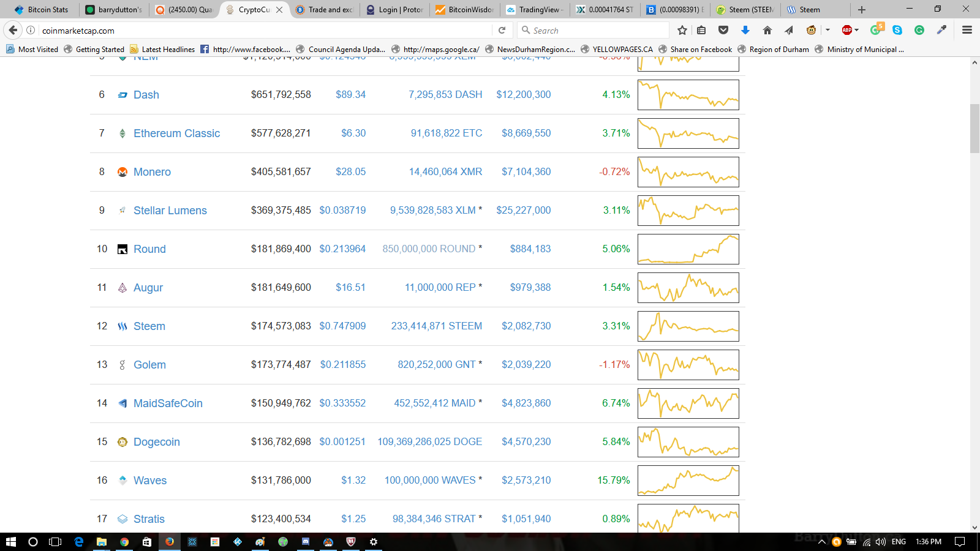Click the Golem logo icon

tap(123, 365)
